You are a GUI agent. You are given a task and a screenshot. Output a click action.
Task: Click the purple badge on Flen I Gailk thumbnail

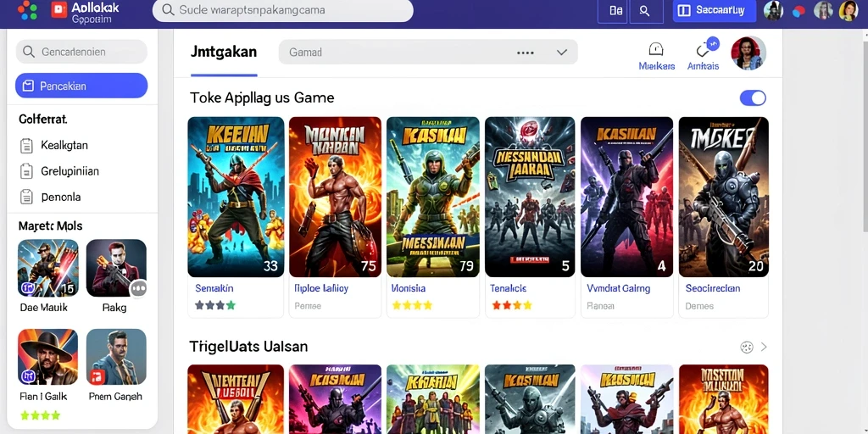click(28, 377)
